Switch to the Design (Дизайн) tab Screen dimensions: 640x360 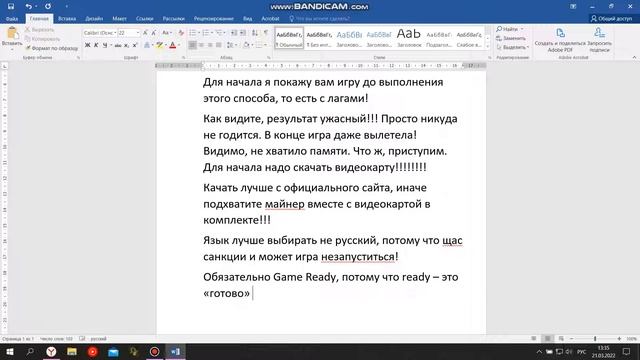coord(94,19)
